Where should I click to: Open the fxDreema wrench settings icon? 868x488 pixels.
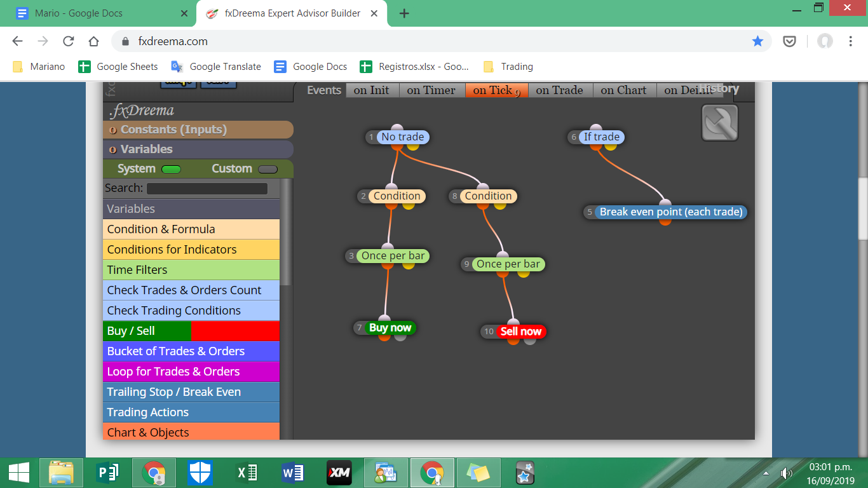720,123
